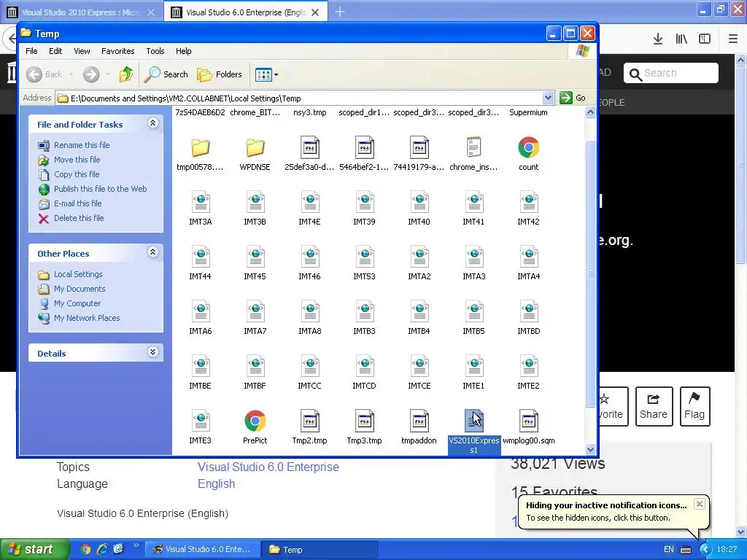
Task: Select the wmplog00.sqm file icon
Action: tap(528, 421)
